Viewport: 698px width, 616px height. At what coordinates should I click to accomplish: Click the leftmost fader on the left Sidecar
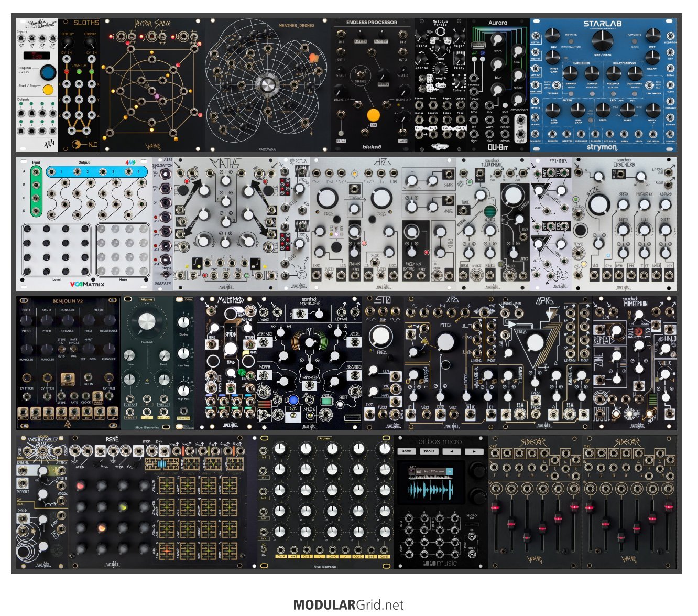(495, 506)
